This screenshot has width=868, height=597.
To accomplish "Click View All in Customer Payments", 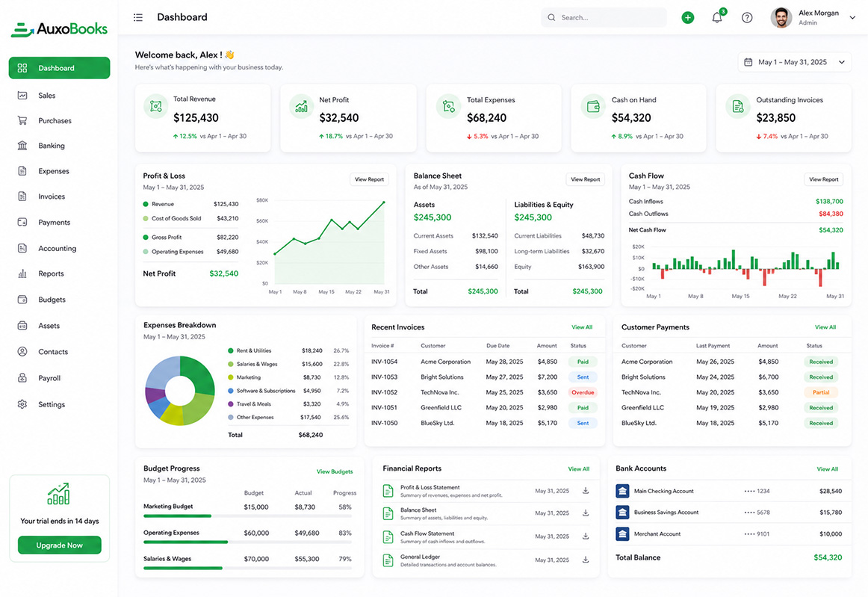I will click(x=825, y=327).
